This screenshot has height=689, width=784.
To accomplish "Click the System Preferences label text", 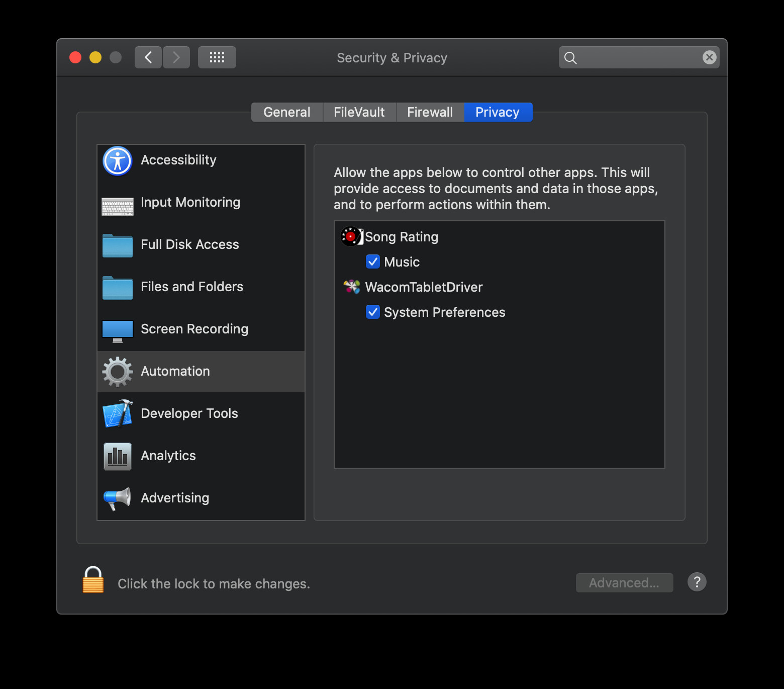I will [445, 312].
